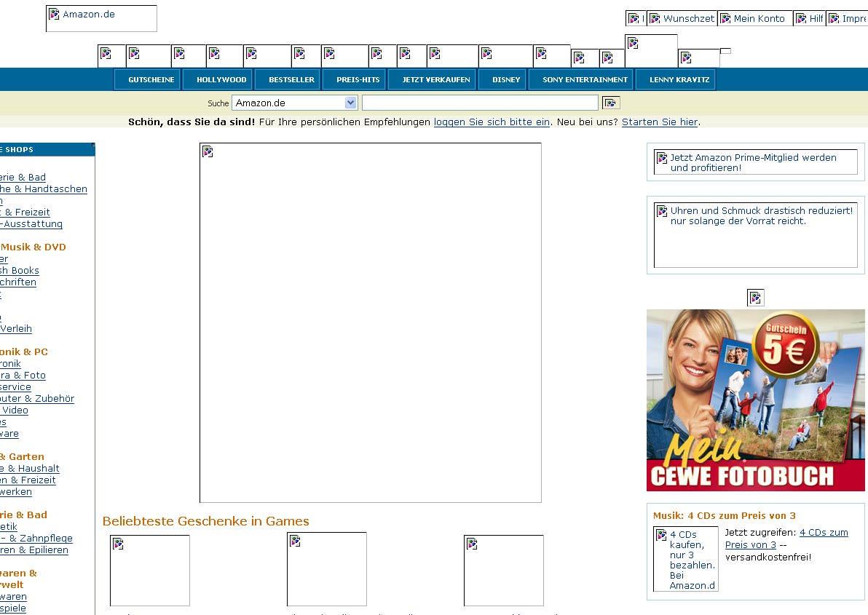Click the 4 CDs kaufen image placeholder

tap(686, 559)
